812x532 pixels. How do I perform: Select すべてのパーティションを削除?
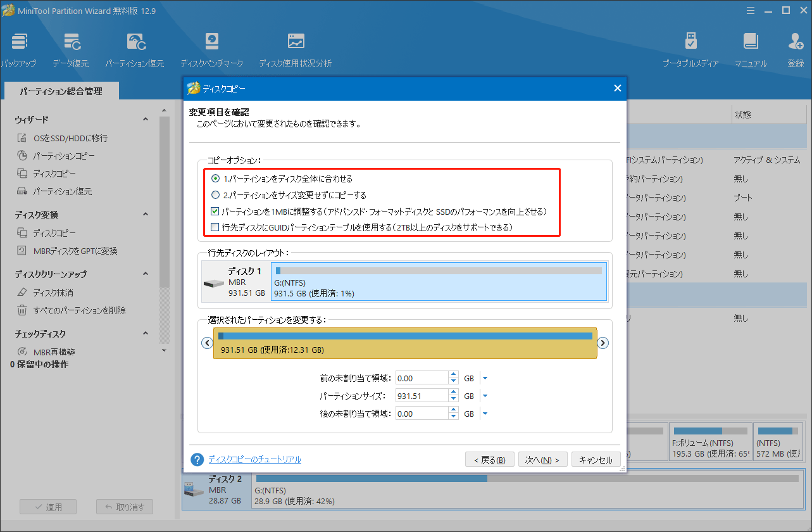[79, 310]
